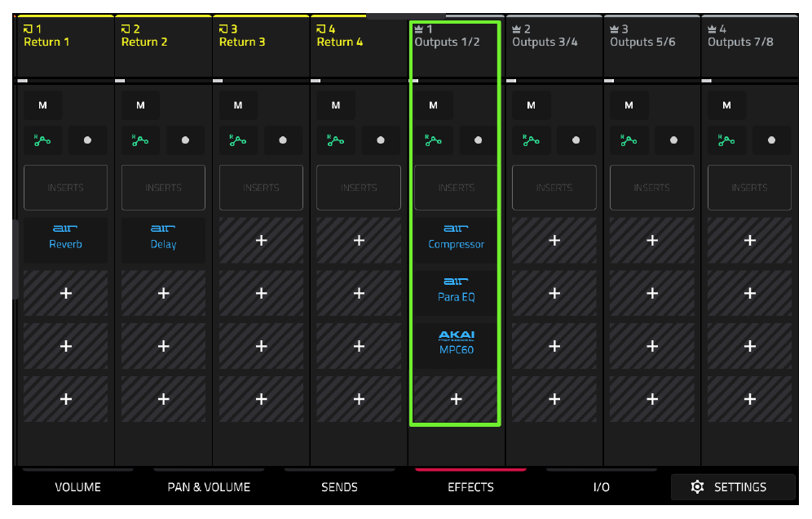The width and height of the screenshot is (812, 519).
Task: Select the Return 2 channel header
Action: click(x=163, y=47)
